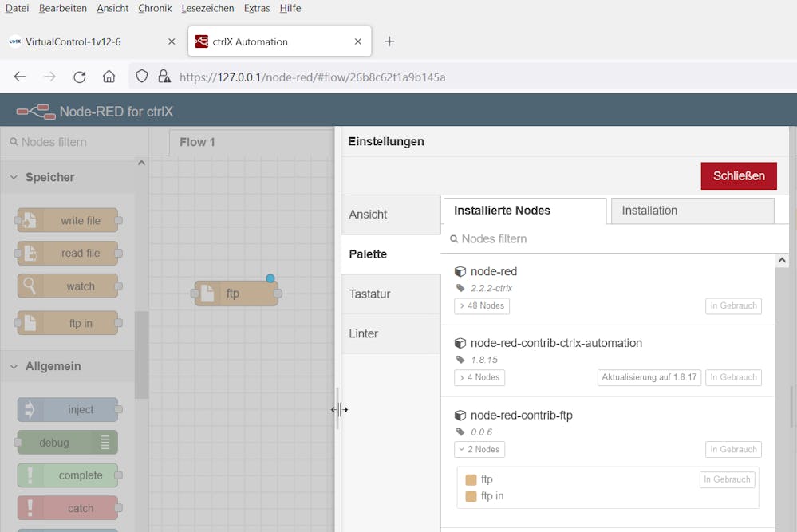The width and height of the screenshot is (797, 532).
Task: Click the watch node magnifier icon
Action: click(29, 286)
